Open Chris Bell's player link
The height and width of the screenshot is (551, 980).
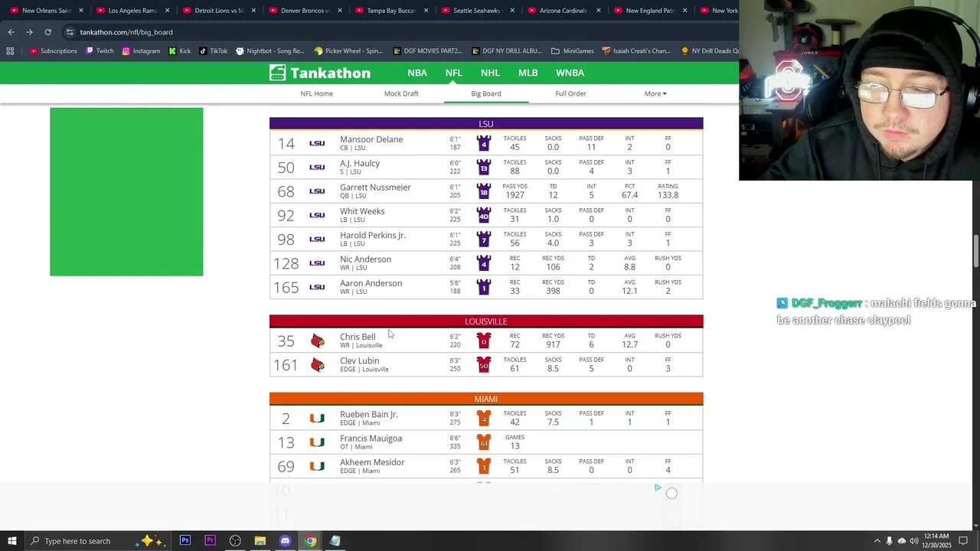tap(358, 337)
